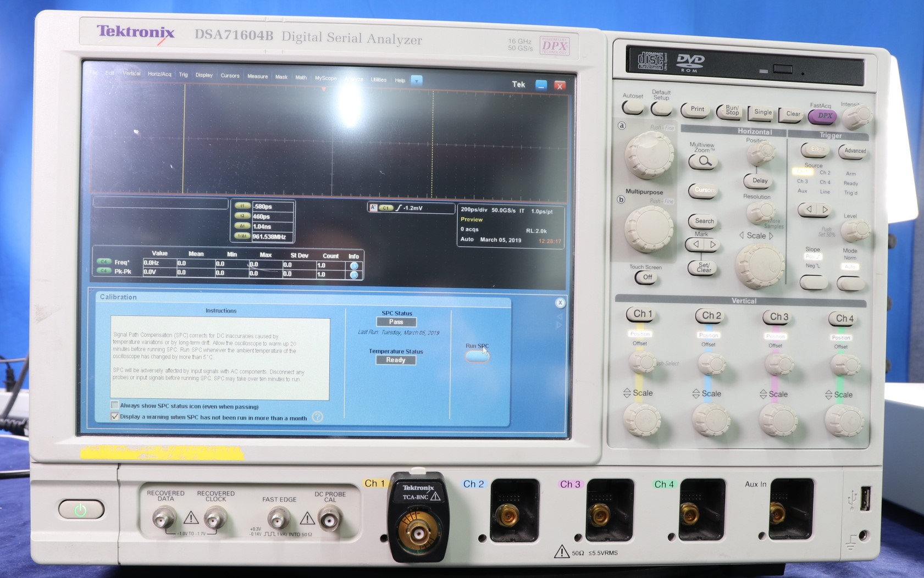This screenshot has height=578, width=924.
Task: Uncheck 'Display a warning when SPC has not been run'
Action: coord(114,417)
